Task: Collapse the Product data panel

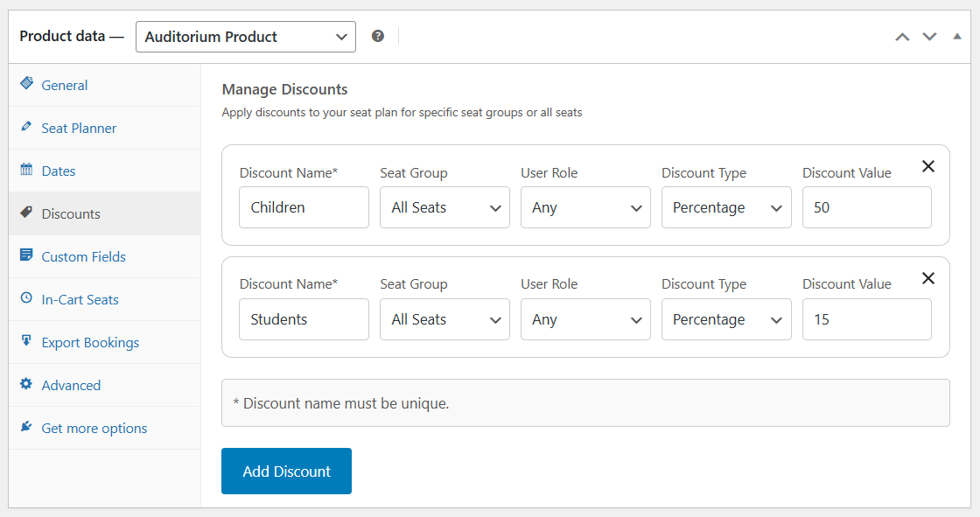Action: click(956, 37)
